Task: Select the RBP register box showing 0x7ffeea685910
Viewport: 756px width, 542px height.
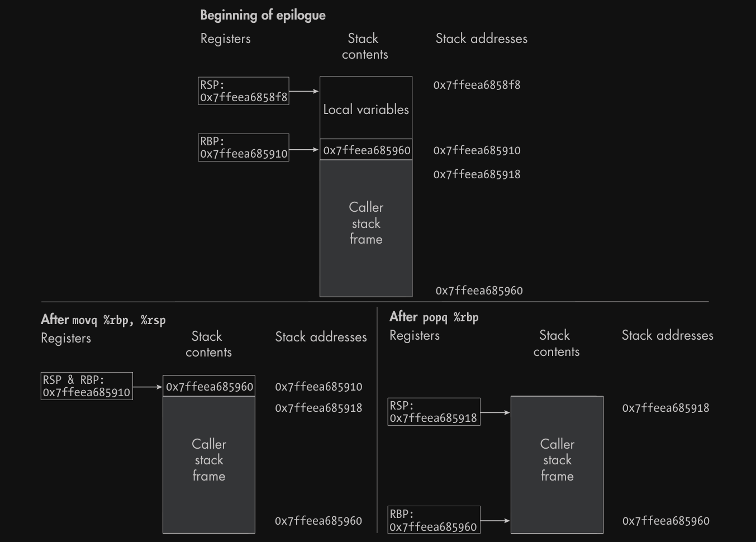Action: tap(244, 148)
